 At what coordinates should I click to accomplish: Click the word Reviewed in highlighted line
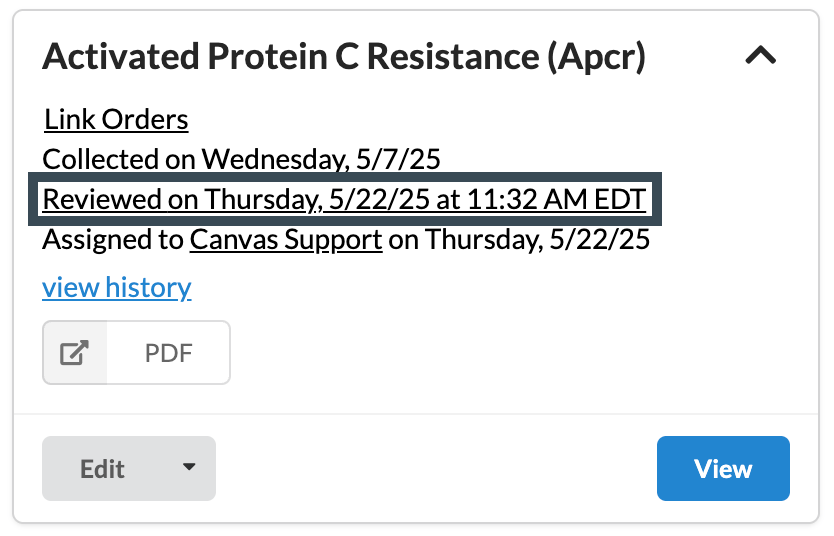(x=103, y=199)
